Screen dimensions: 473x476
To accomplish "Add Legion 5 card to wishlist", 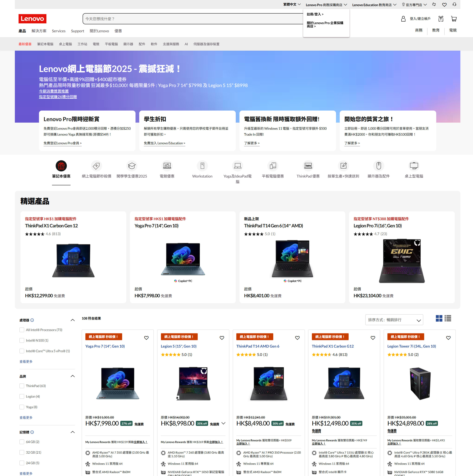I will pyautogui.click(x=222, y=338).
